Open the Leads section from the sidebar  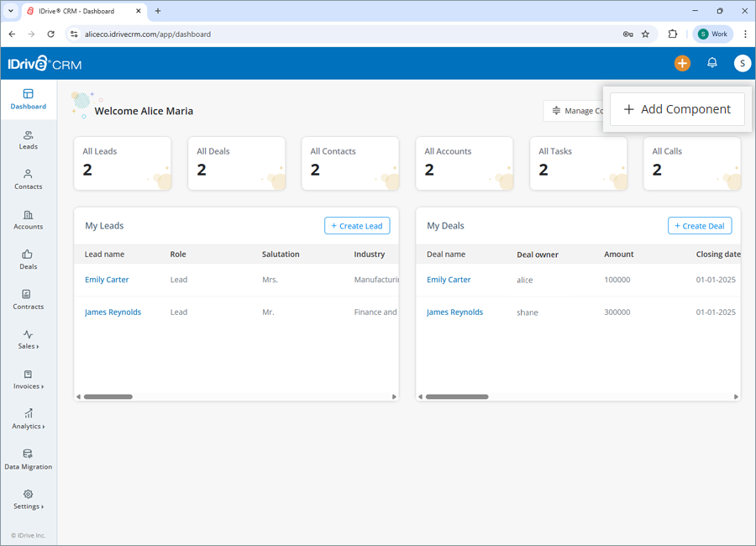click(28, 140)
